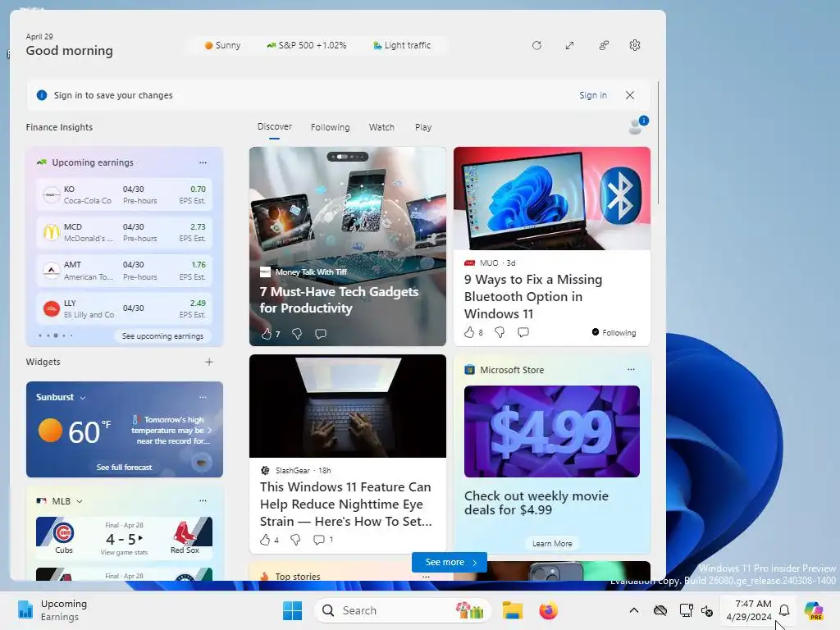Select the Discover tab
The height and width of the screenshot is (630, 840).
(x=274, y=127)
